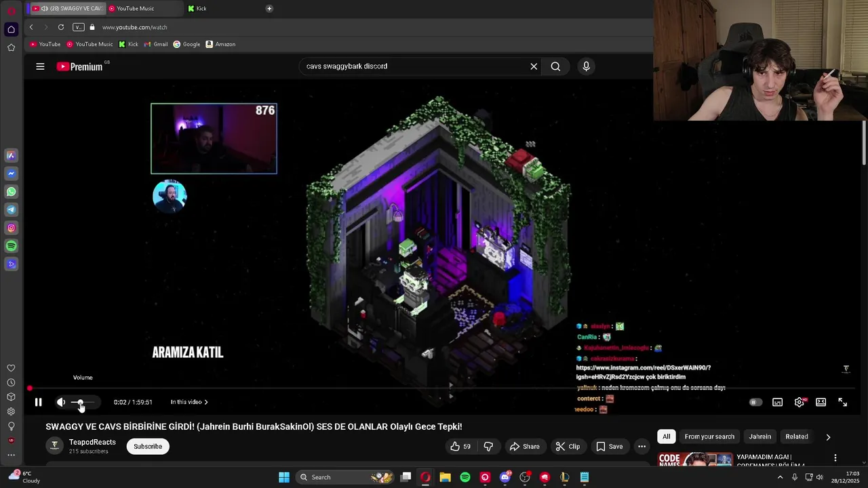Screen dimensions: 868x488
Task: Click the lightbulb icon in sidebar
Action: click(11, 426)
